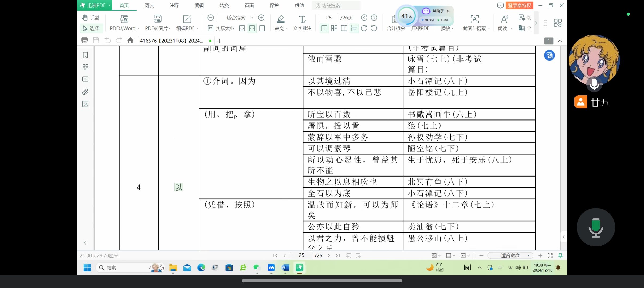
Task: Open the 适合宽度 zoom dropdown in toolbar
Action: (252, 18)
